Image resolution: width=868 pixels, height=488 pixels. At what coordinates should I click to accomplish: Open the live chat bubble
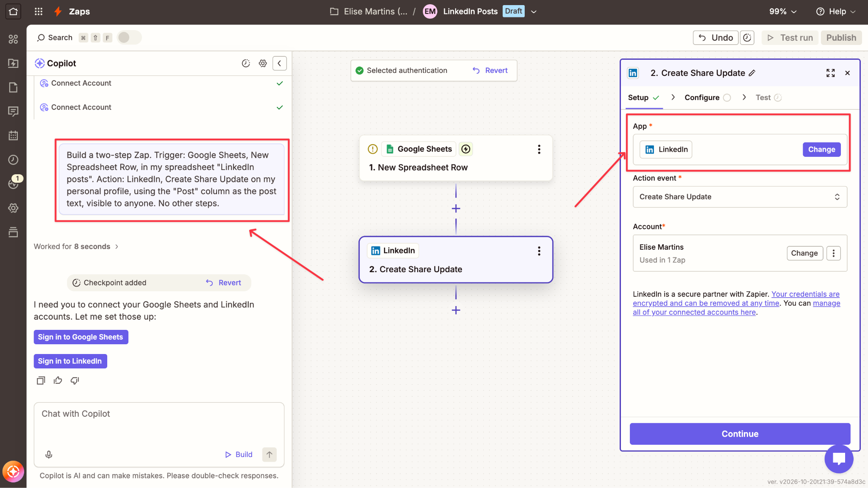coord(839,459)
